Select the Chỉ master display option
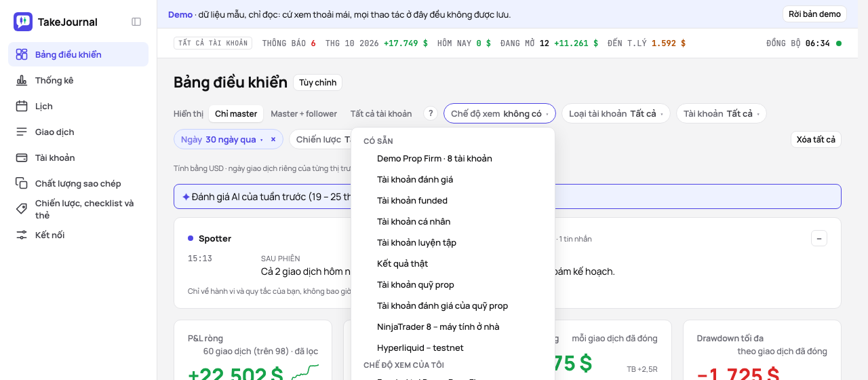This screenshot has width=868, height=380. coord(236,113)
